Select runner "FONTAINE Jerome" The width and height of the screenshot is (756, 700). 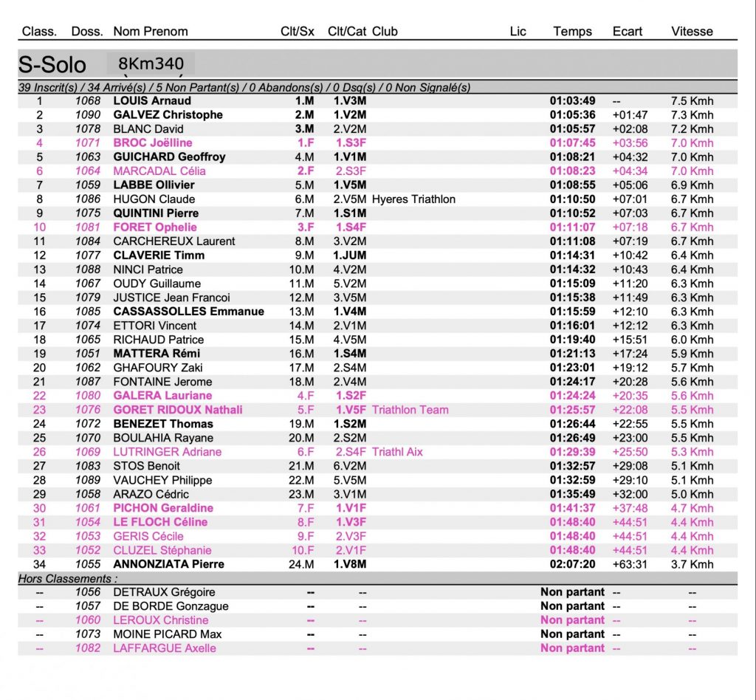coord(162,381)
